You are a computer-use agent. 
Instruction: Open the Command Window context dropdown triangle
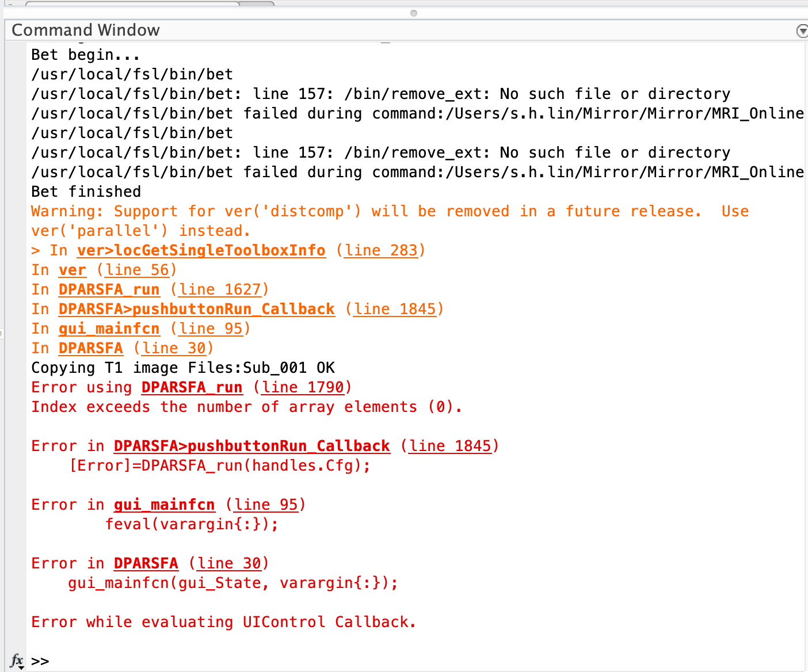pos(802,32)
